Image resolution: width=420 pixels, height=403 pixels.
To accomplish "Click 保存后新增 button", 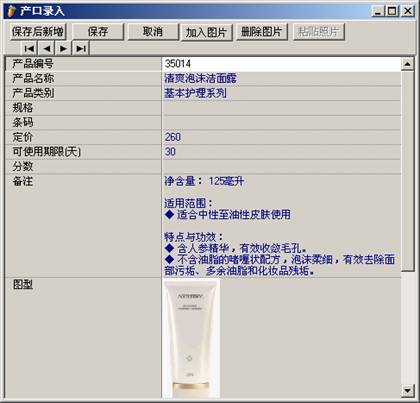I will pyautogui.click(x=38, y=32).
